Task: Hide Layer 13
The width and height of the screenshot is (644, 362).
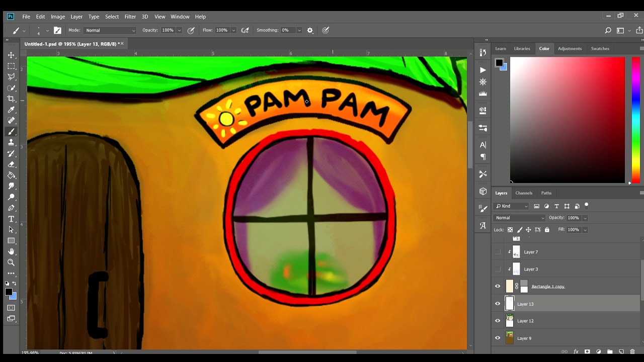Action: click(x=498, y=304)
